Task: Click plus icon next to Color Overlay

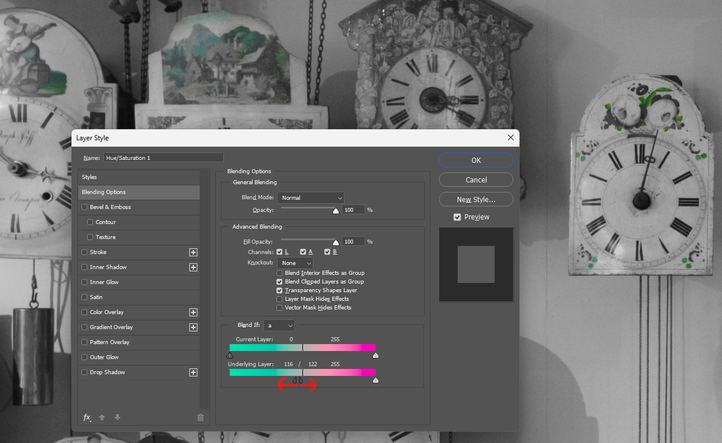Action: [194, 312]
